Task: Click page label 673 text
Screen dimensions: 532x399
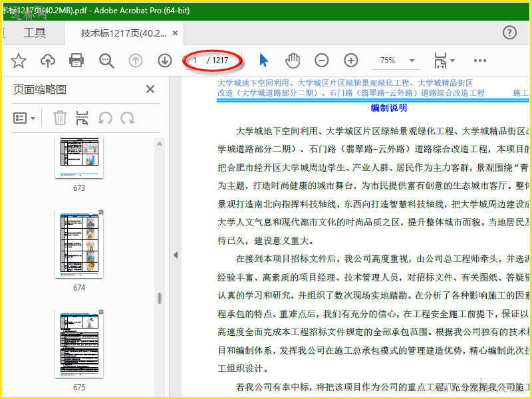Action: pos(79,188)
